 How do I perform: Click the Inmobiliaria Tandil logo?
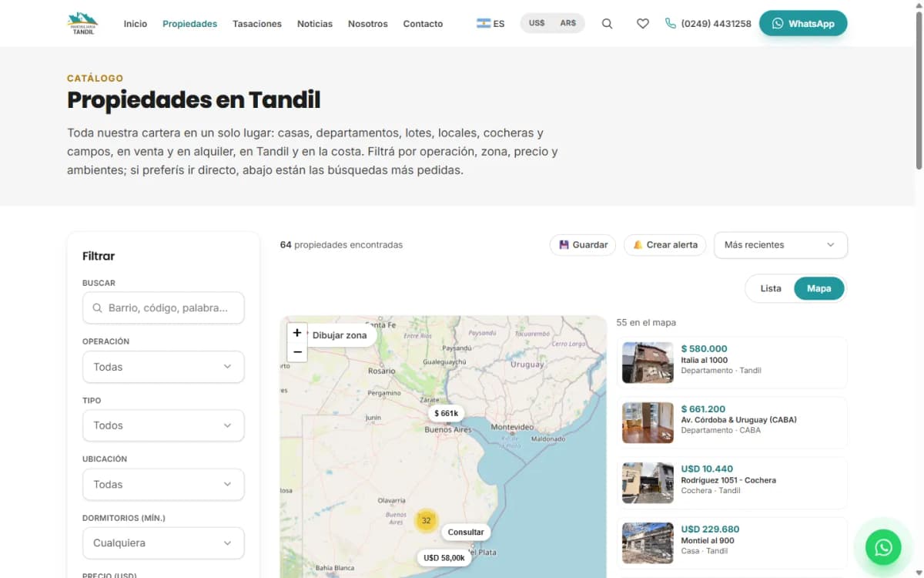pos(82,24)
